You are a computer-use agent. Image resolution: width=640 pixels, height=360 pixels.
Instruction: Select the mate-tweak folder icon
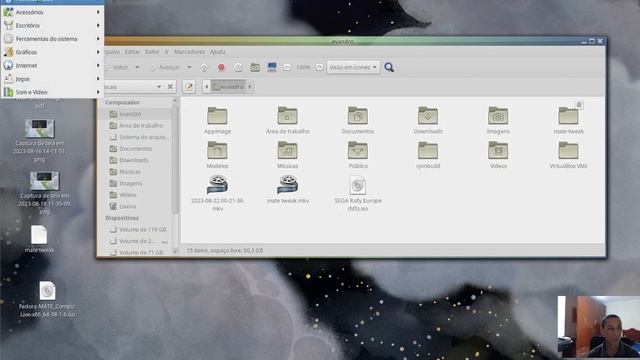(x=568, y=116)
